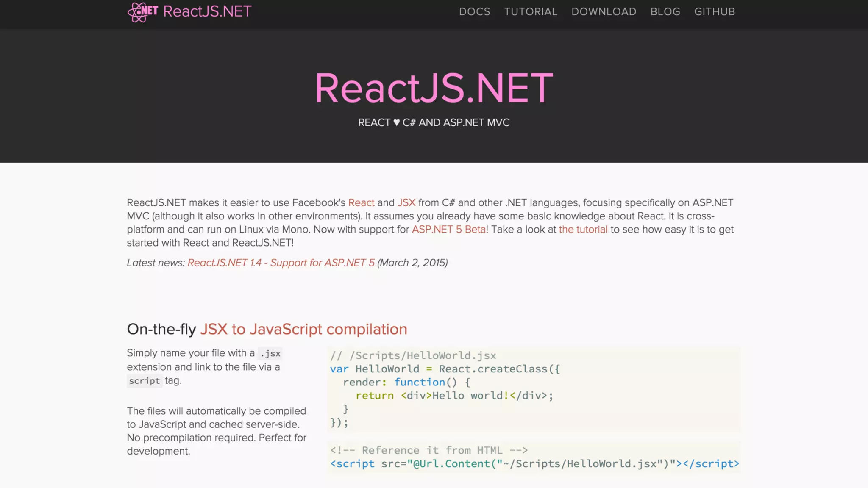Click the ReactJS.NET site name in header
Image resolution: width=868 pixels, height=488 pixels.
click(x=207, y=11)
